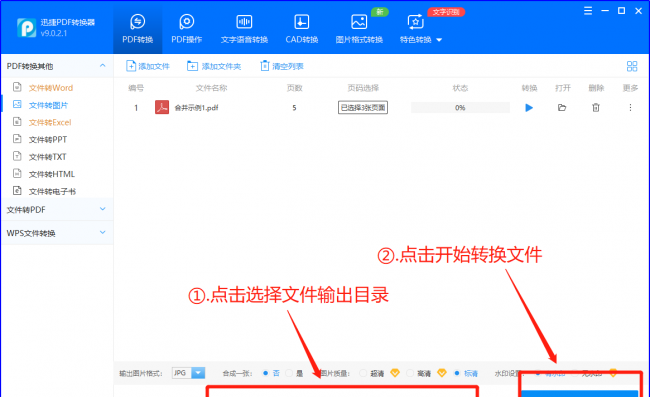
Task: Select 文件转图片 in sidebar
Action: tap(48, 105)
